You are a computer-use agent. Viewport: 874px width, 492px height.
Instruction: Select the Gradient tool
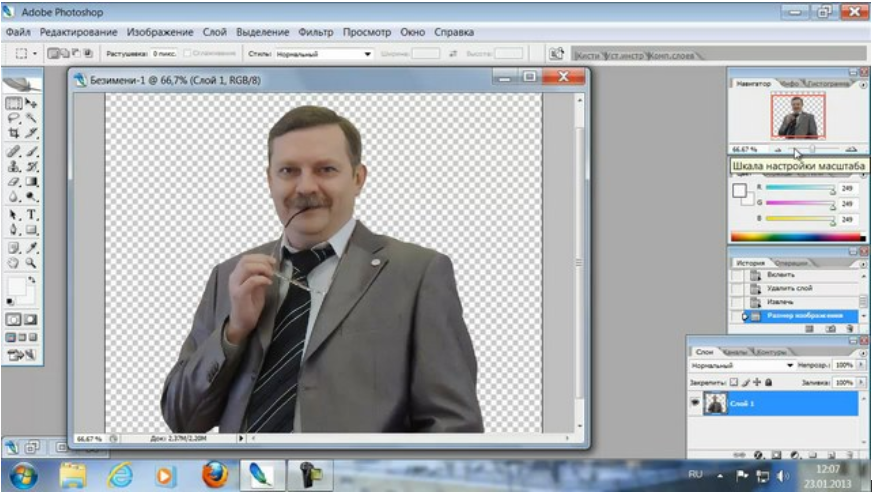coord(31,182)
